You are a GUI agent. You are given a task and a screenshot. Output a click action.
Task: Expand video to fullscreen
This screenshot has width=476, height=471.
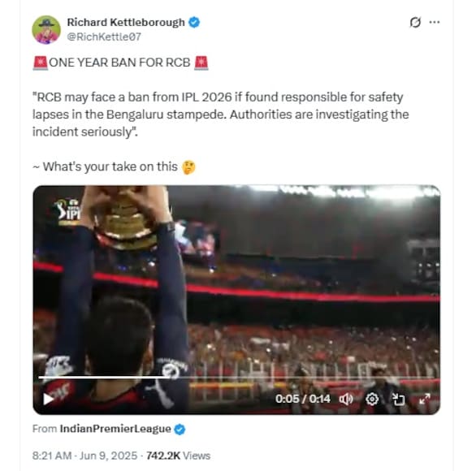click(424, 399)
